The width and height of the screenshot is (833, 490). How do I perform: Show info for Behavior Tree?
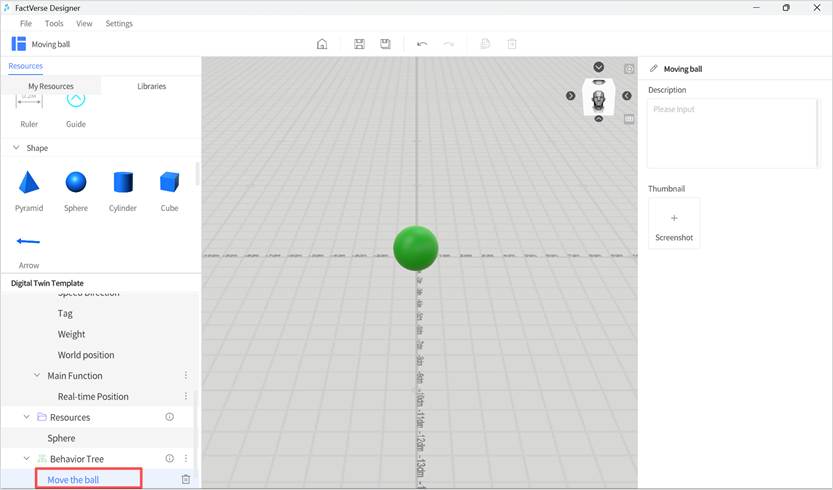pos(169,459)
